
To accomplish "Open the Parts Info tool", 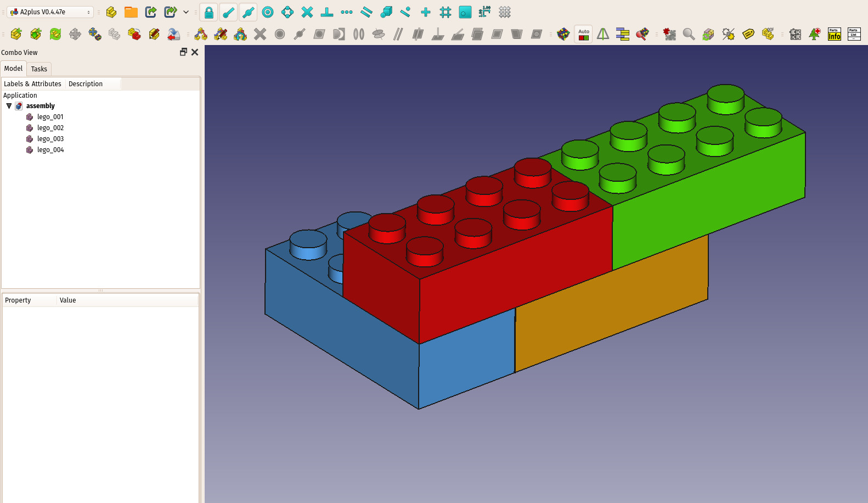I will (x=835, y=34).
